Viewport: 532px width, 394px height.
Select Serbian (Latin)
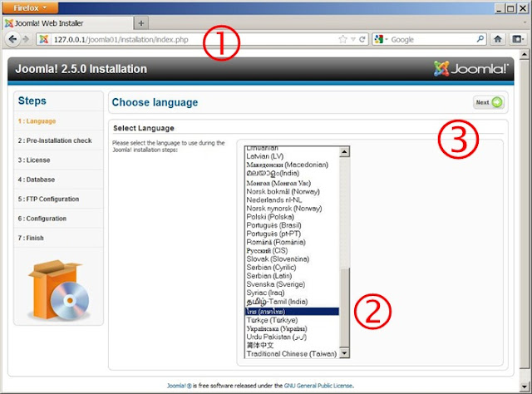(x=292, y=276)
